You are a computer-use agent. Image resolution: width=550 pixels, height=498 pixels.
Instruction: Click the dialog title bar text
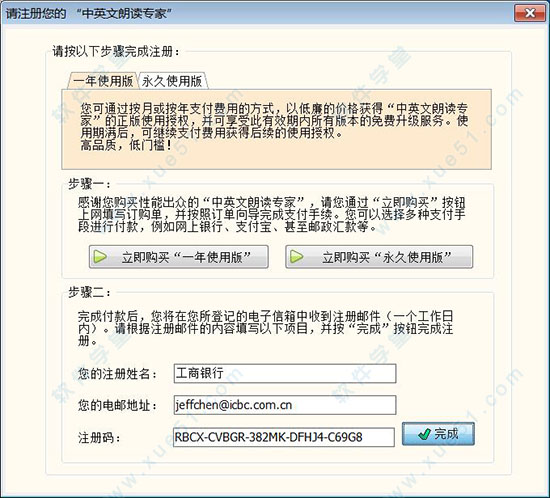(x=89, y=14)
